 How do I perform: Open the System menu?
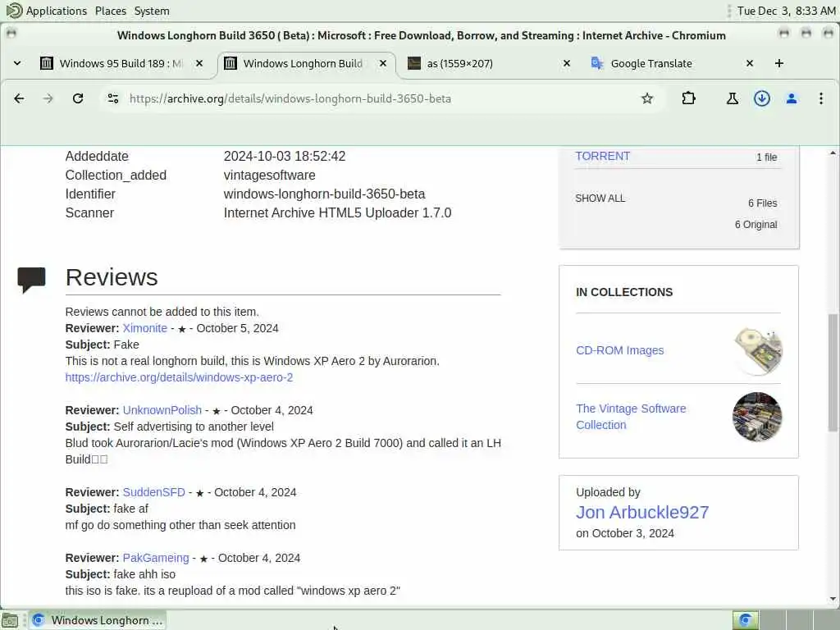[152, 11]
